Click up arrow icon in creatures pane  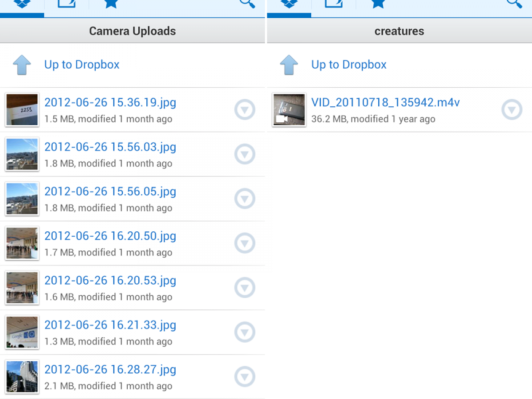click(x=289, y=65)
